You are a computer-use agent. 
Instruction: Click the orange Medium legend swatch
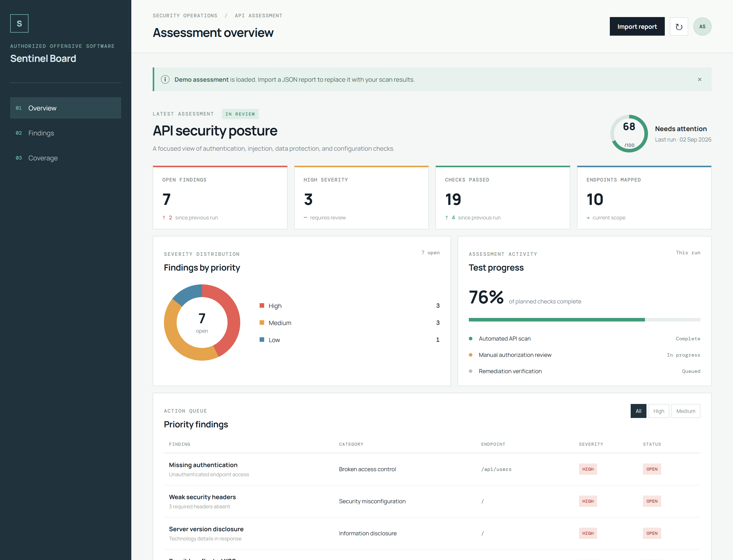point(262,323)
